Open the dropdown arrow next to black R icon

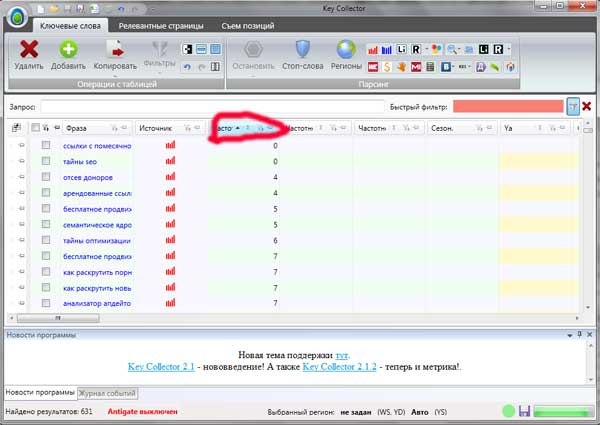(509, 49)
